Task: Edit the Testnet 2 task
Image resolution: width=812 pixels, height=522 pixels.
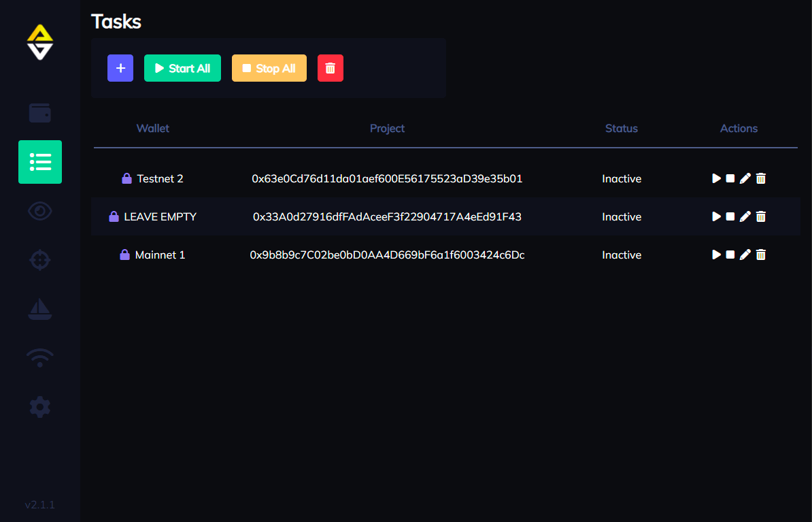Action: point(745,178)
